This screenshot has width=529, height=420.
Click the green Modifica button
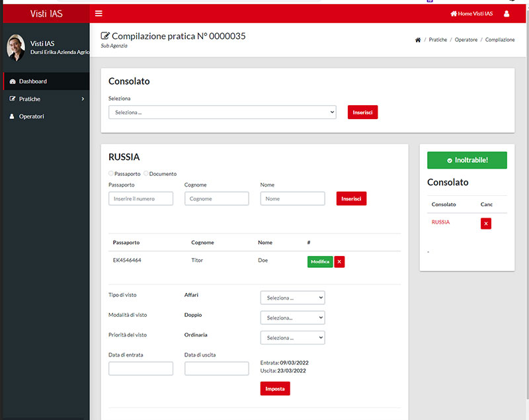(320, 262)
